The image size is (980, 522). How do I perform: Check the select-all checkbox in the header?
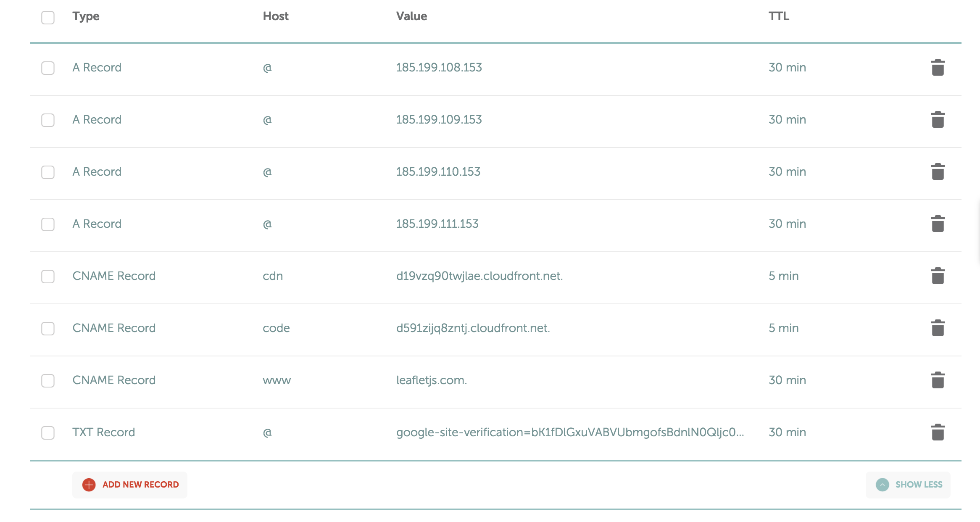click(x=47, y=18)
